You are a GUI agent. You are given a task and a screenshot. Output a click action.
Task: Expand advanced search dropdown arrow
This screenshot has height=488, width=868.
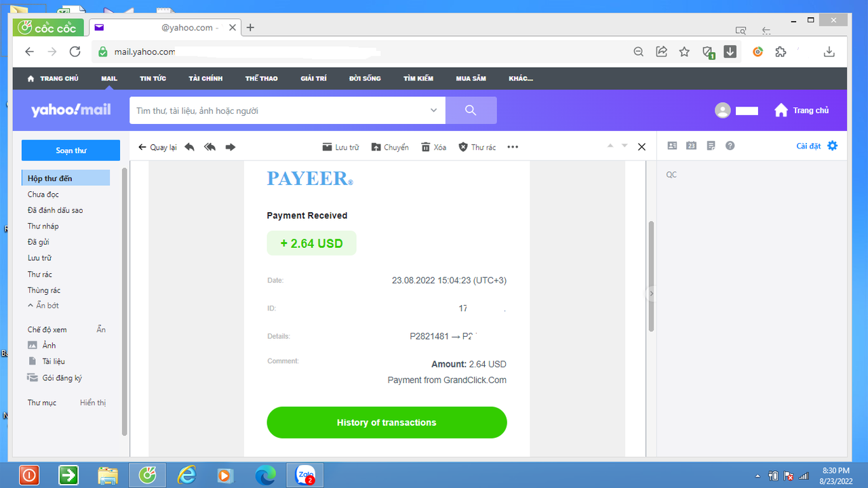pyautogui.click(x=434, y=110)
